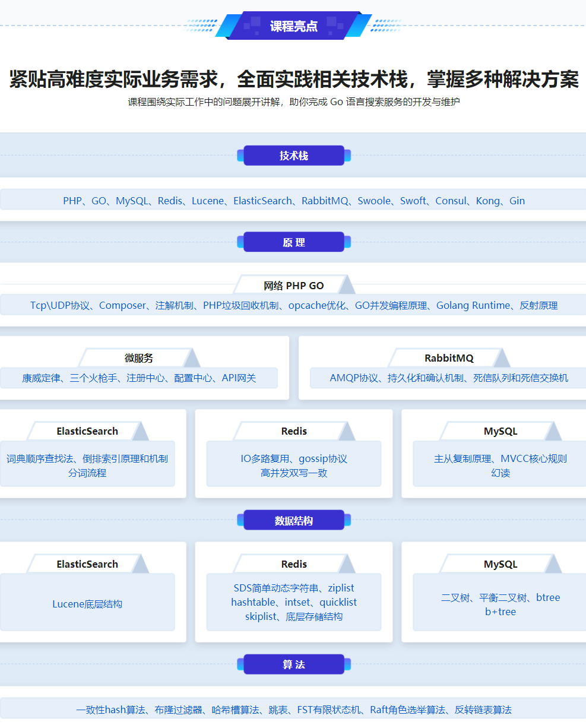
Task: Select the MySQL header above 主从复制原理
Action: [501, 431]
